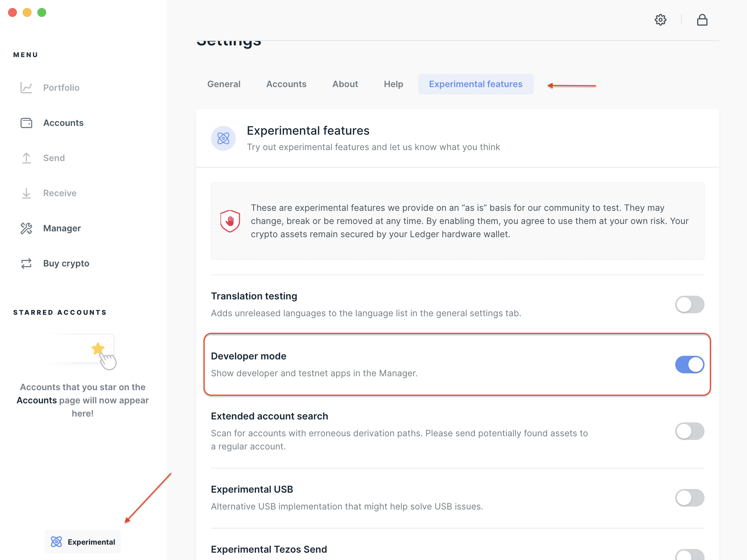The width and height of the screenshot is (747, 560).
Task: Open the Help tab
Action: coord(393,84)
